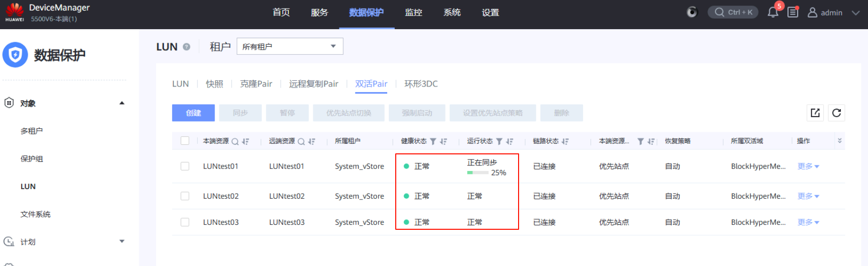Open the task list icon in header
This screenshot has width=868, height=266.
[793, 12]
